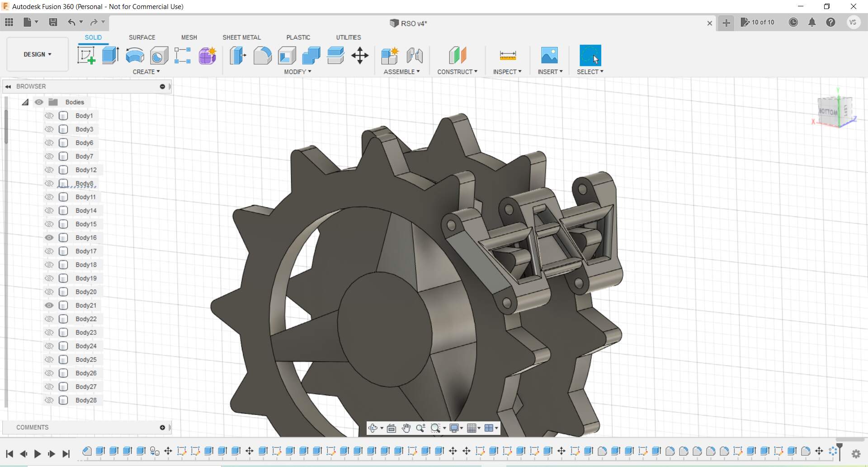This screenshot has height=467, width=868.
Task: Hide Body21 using its eye icon
Action: click(x=49, y=305)
